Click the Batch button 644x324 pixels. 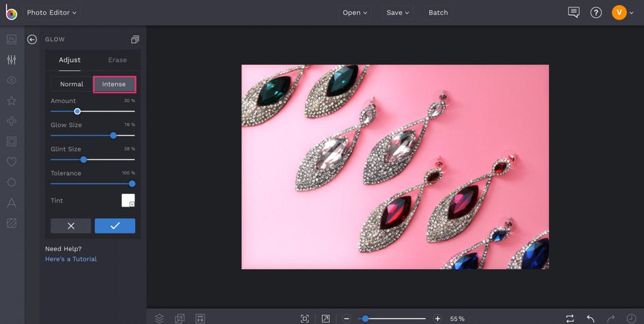click(438, 13)
